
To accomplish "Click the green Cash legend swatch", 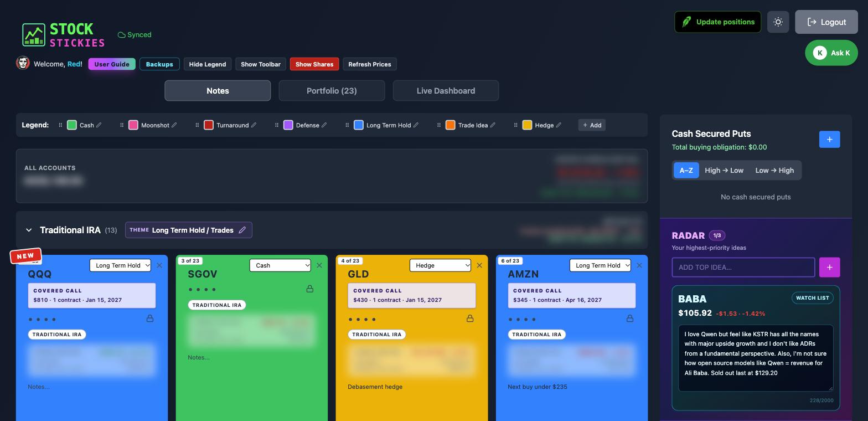I will (x=72, y=125).
